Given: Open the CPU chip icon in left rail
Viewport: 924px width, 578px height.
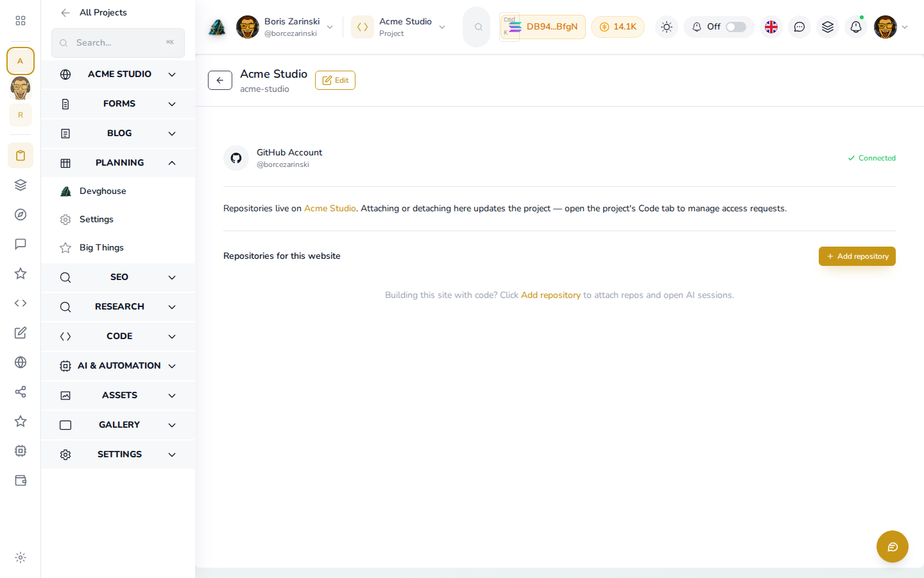Looking at the screenshot, I should 21,451.
